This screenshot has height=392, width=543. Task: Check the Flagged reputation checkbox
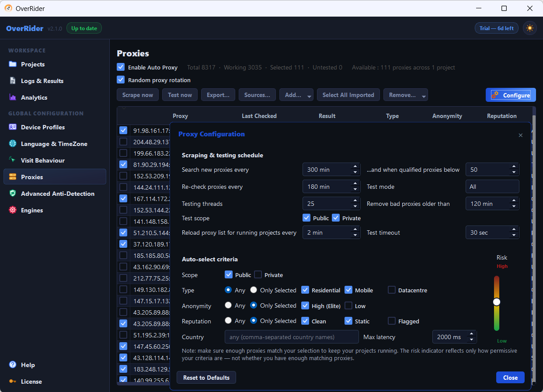[x=392, y=321]
